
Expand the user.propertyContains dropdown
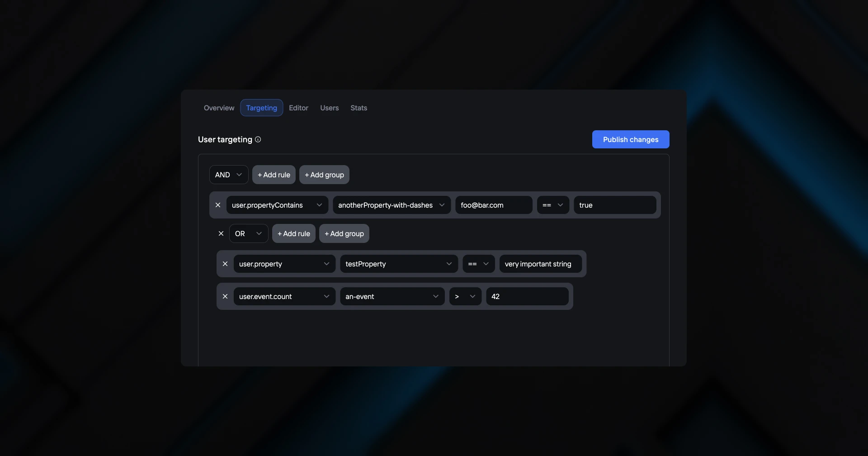click(x=277, y=205)
